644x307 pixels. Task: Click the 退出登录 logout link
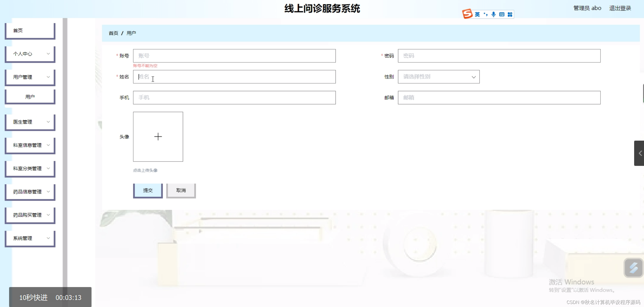click(620, 8)
